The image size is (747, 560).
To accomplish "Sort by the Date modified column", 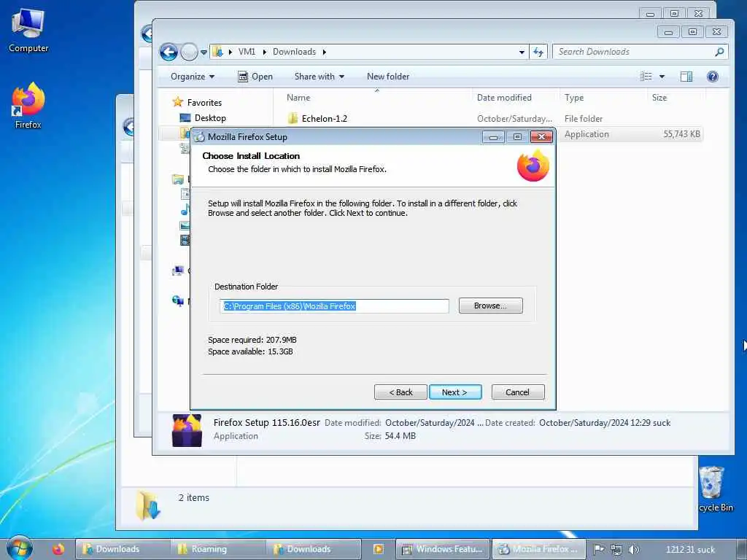I will coord(504,97).
